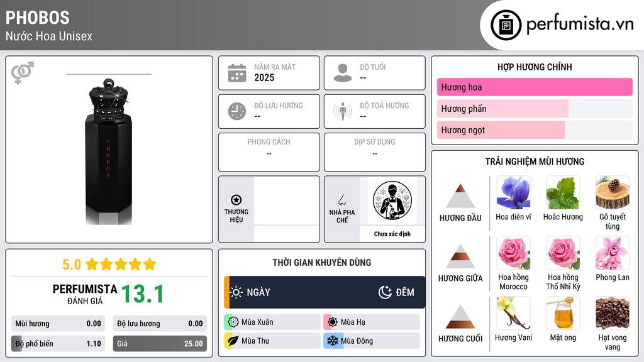
Task: Click the snowflake icon for Mùa Đông
Action: click(333, 341)
